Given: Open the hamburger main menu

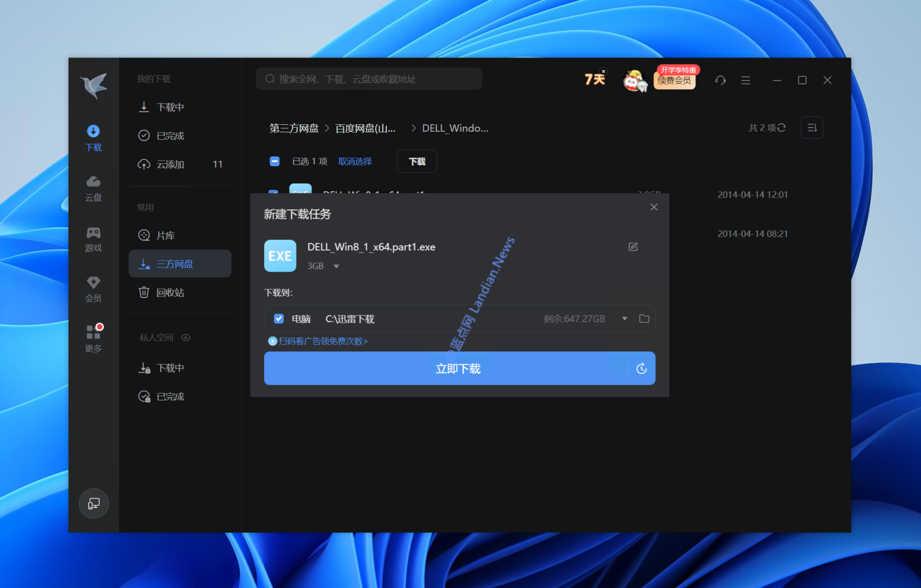Looking at the screenshot, I should (x=745, y=80).
